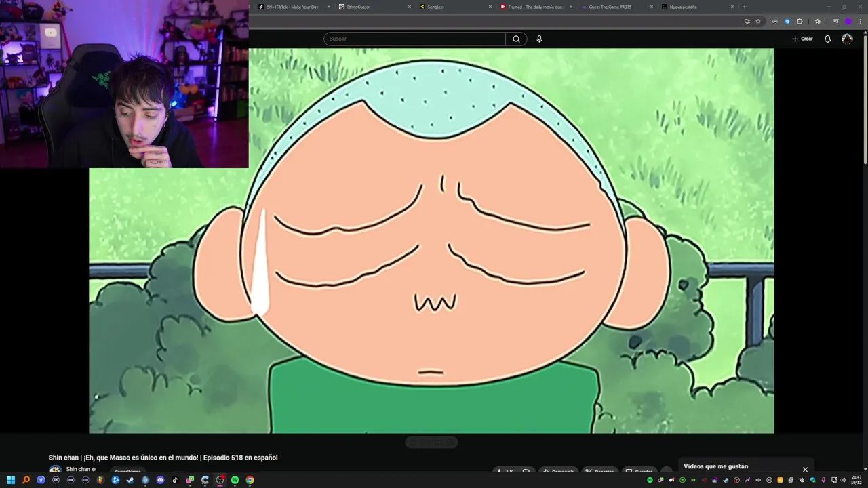868x488 pixels.
Task: Open the YouTube account avatar menu
Action: tap(847, 39)
